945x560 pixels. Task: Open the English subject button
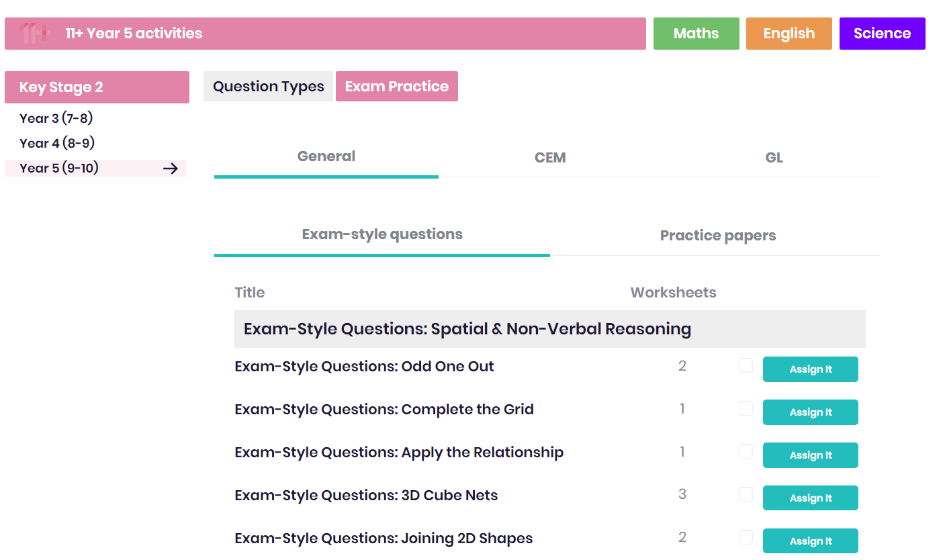pos(789,34)
